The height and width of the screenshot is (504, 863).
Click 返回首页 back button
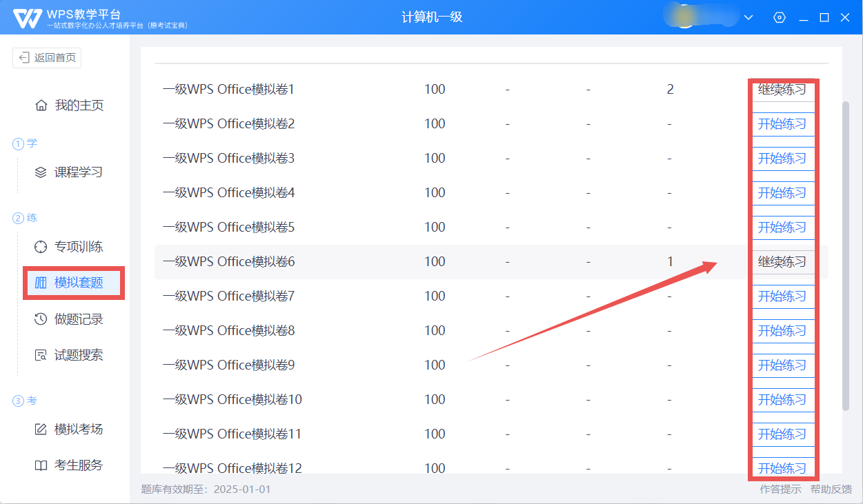[48, 58]
